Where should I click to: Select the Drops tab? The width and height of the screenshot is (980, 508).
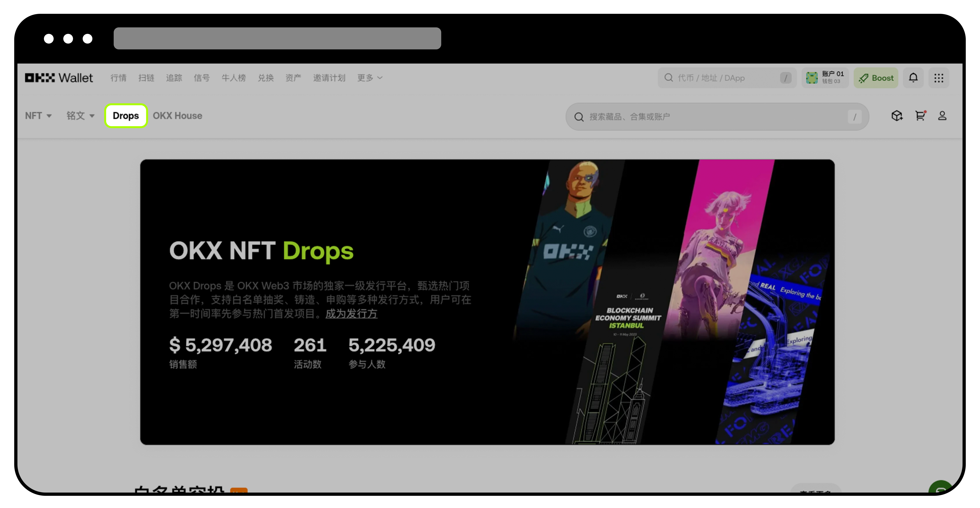point(126,116)
